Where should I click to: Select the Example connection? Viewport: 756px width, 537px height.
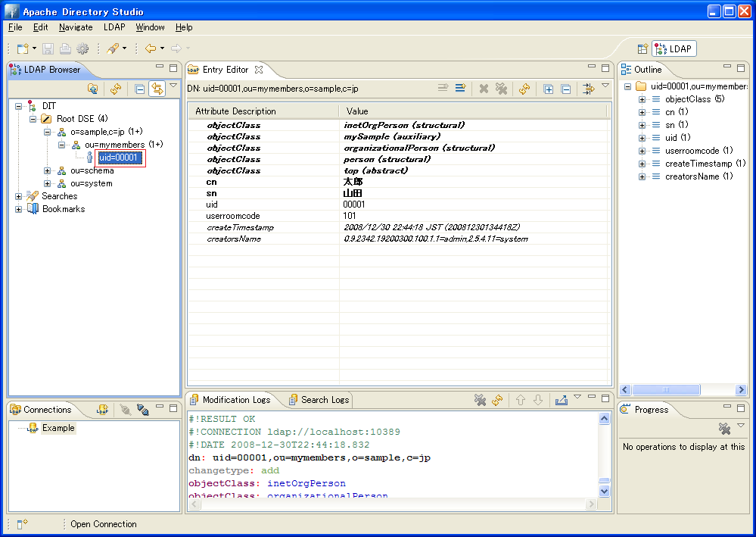[58, 429]
